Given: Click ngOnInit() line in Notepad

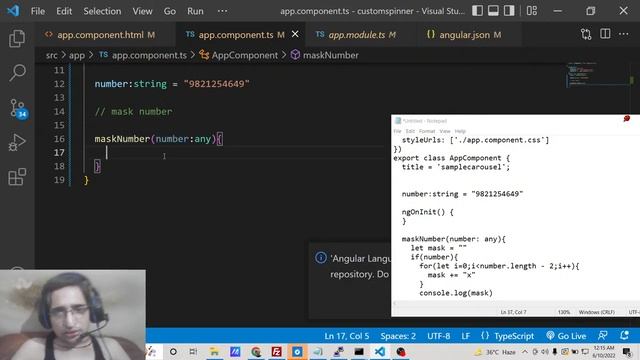Looking at the screenshot, I should pos(427,212).
